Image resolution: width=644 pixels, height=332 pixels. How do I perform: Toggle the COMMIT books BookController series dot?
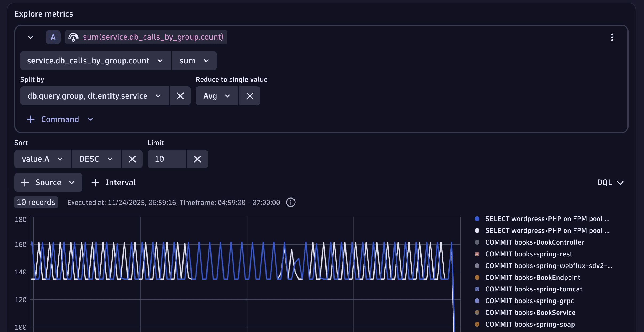(477, 242)
